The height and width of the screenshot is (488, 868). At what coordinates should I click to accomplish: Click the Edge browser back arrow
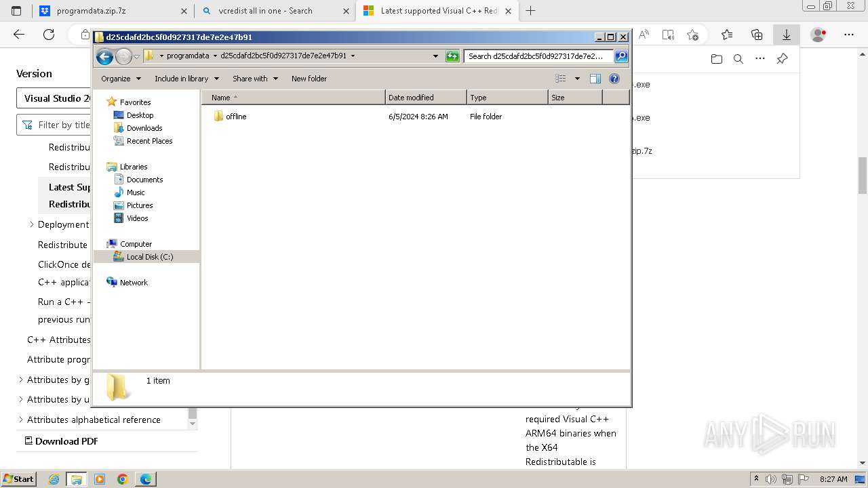coord(19,35)
